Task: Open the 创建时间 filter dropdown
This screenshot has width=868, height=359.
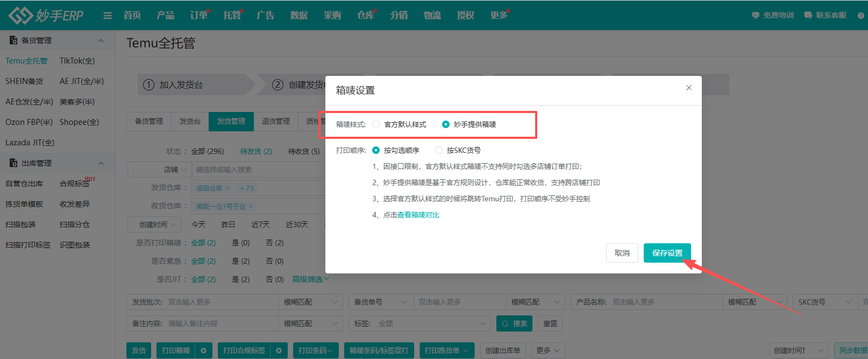Action: click(x=154, y=224)
